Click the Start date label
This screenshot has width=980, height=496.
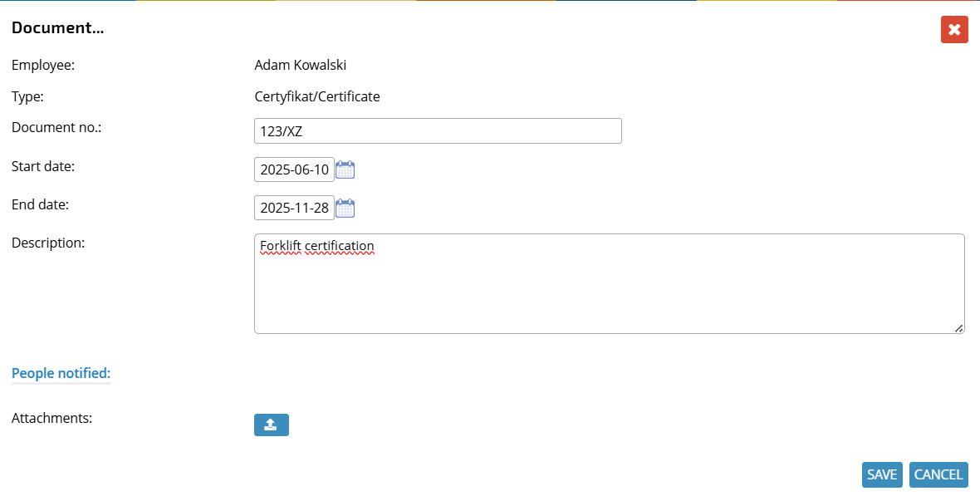pyautogui.click(x=43, y=166)
